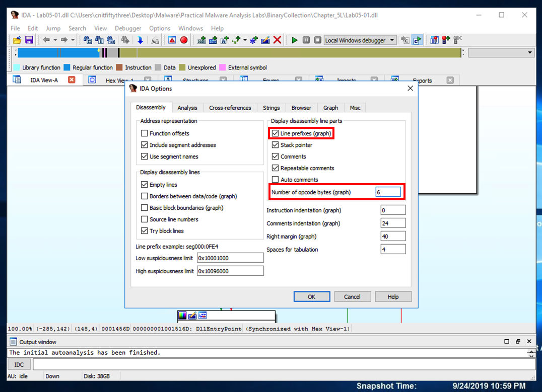
Task: Uncheck Try block lines checkbox
Action: (x=145, y=230)
